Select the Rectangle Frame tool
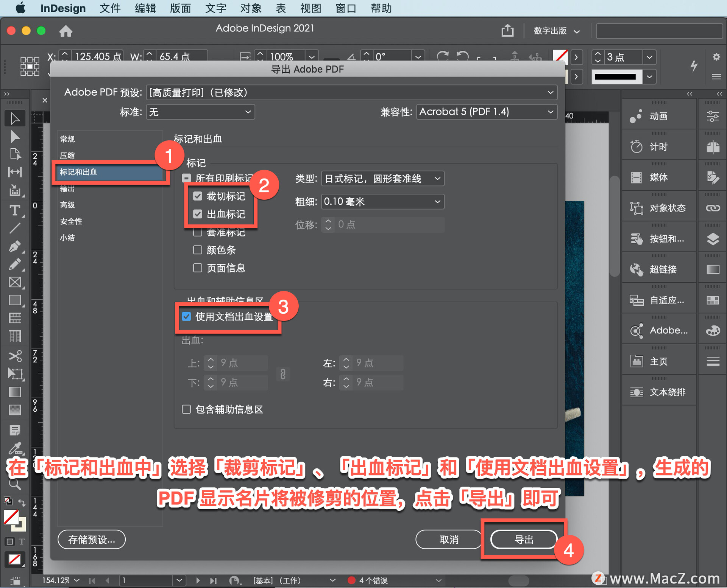Image resolution: width=727 pixels, height=588 pixels. point(15,282)
